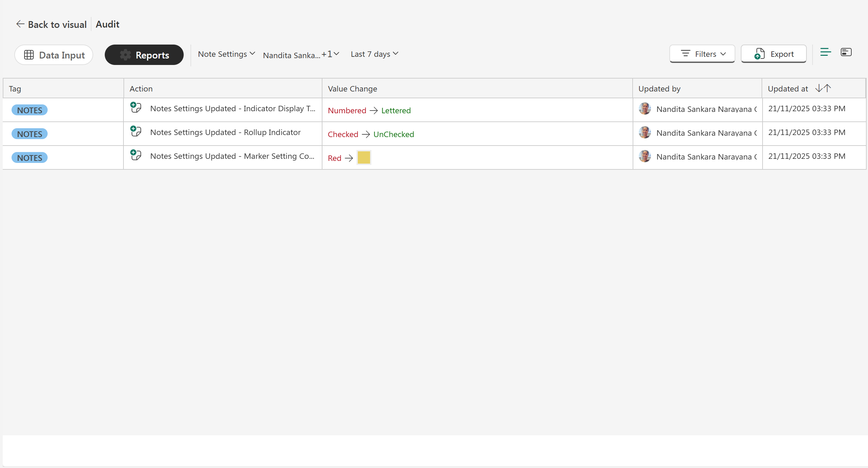Image resolution: width=868 pixels, height=468 pixels.
Task: Click the list view icon
Action: coord(825,52)
